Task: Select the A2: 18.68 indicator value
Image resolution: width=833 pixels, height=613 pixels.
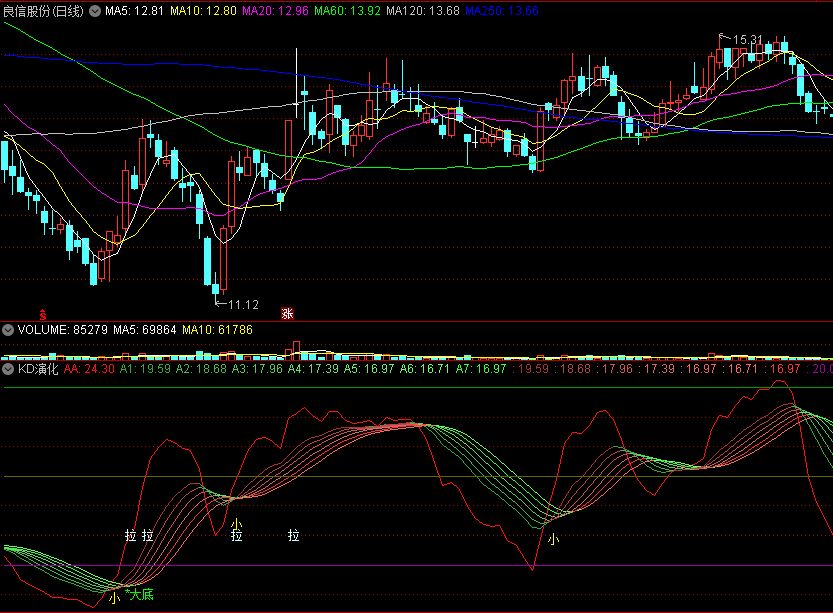Action: (x=201, y=369)
